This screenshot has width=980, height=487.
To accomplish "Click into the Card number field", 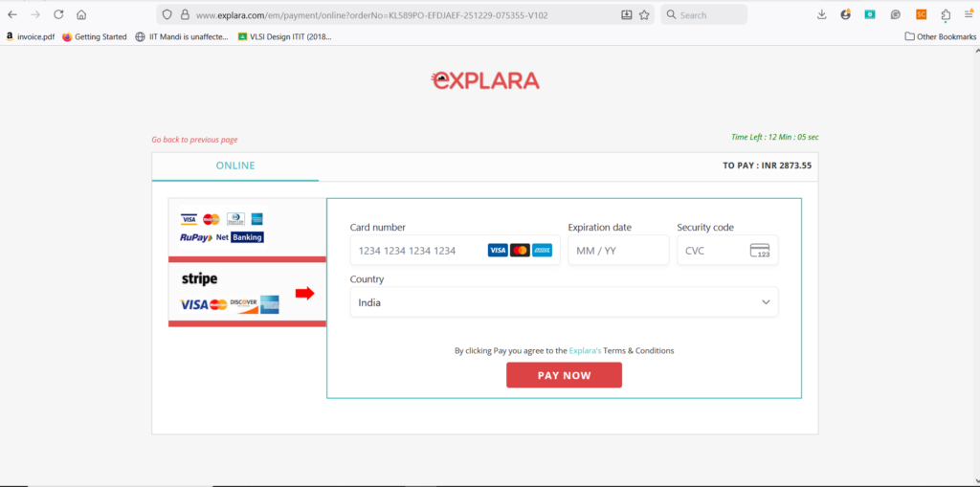I will tap(416, 251).
